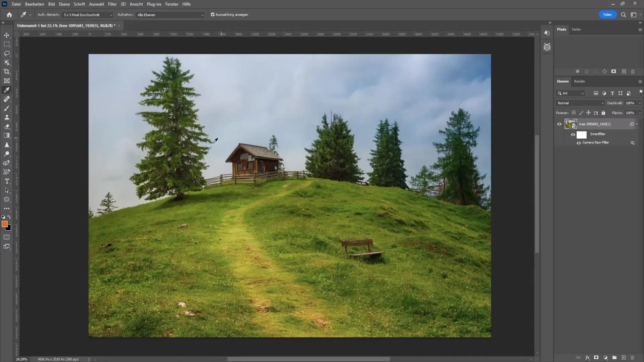Toggle lock transparent pixels
Screen dimensions: 644x362
point(574,113)
